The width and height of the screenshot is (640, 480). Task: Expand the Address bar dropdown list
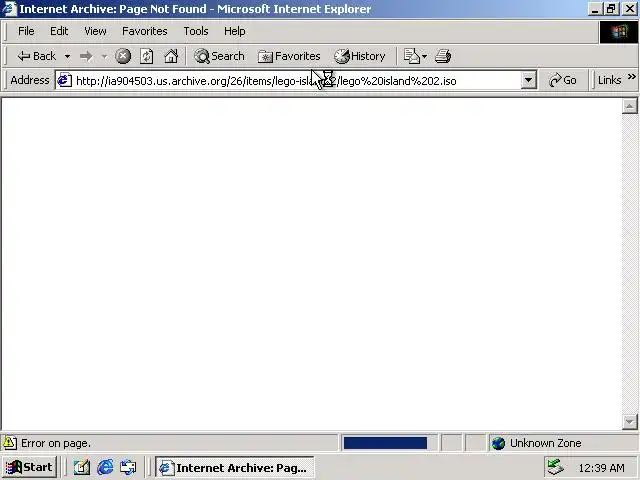pyautogui.click(x=529, y=80)
